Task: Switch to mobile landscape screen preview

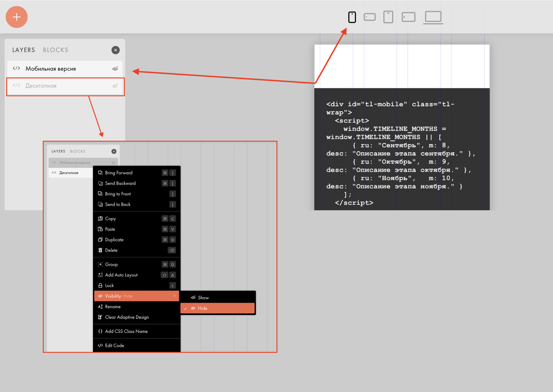Action: pyautogui.click(x=370, y=17)
